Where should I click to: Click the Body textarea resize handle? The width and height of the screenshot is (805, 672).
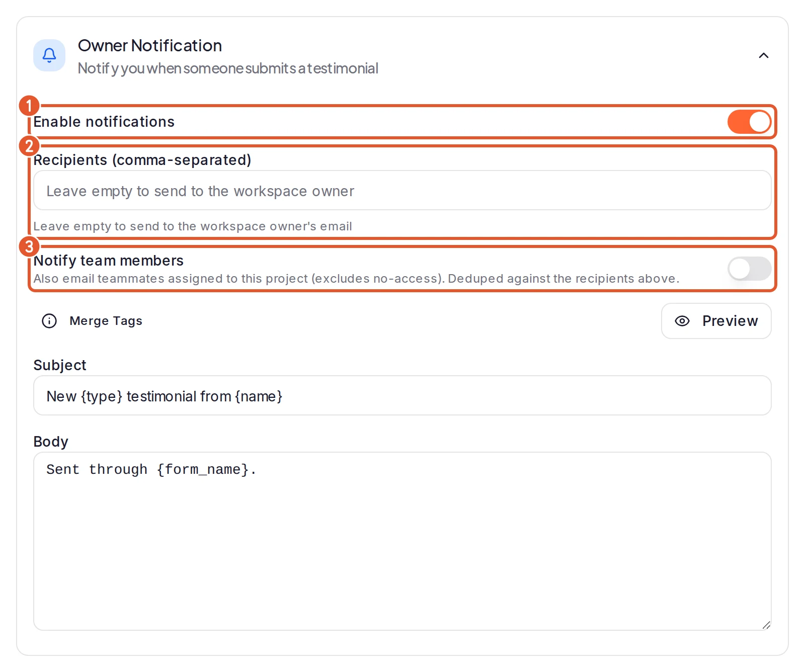(x=766, y=625)
